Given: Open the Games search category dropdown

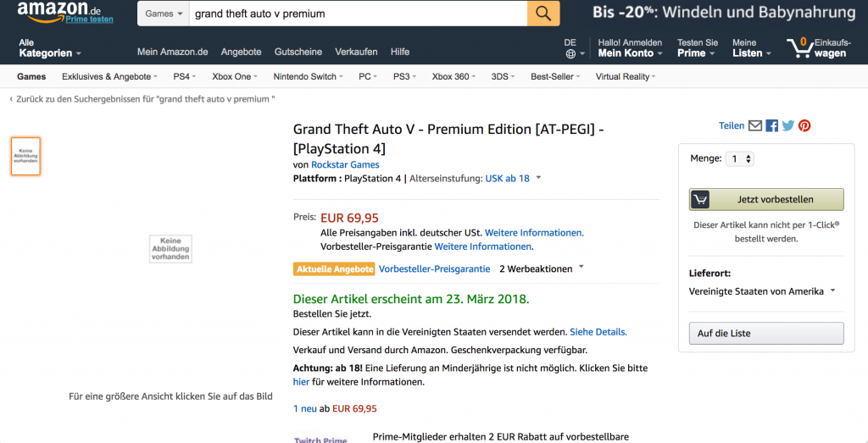Looking at the screenshot, I should pyautogui.click(x=164, y=14).
